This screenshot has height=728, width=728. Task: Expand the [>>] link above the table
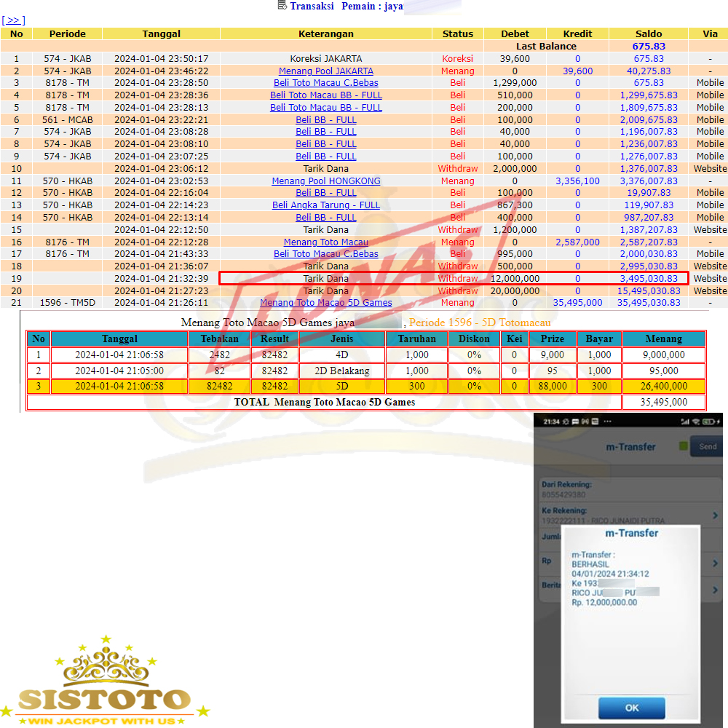(13, 20)
